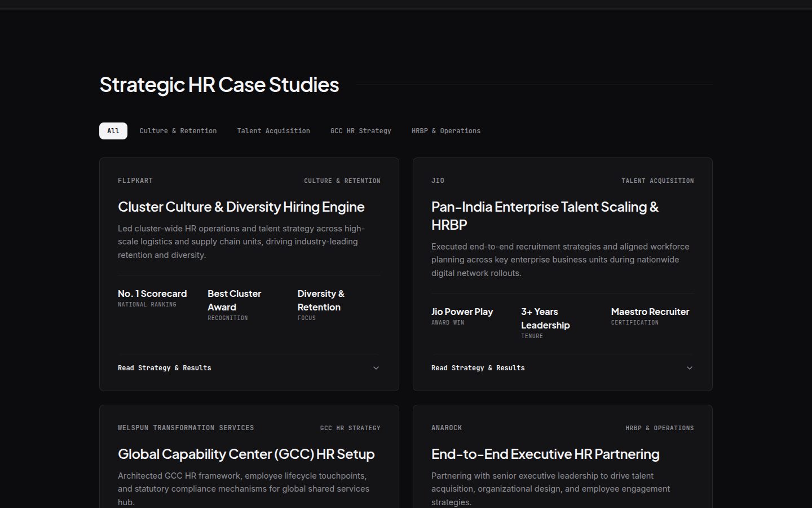The width and height of the screenshot is (812, 508).
Task: Click the ANAROCK company label
Action: [447, 428]
